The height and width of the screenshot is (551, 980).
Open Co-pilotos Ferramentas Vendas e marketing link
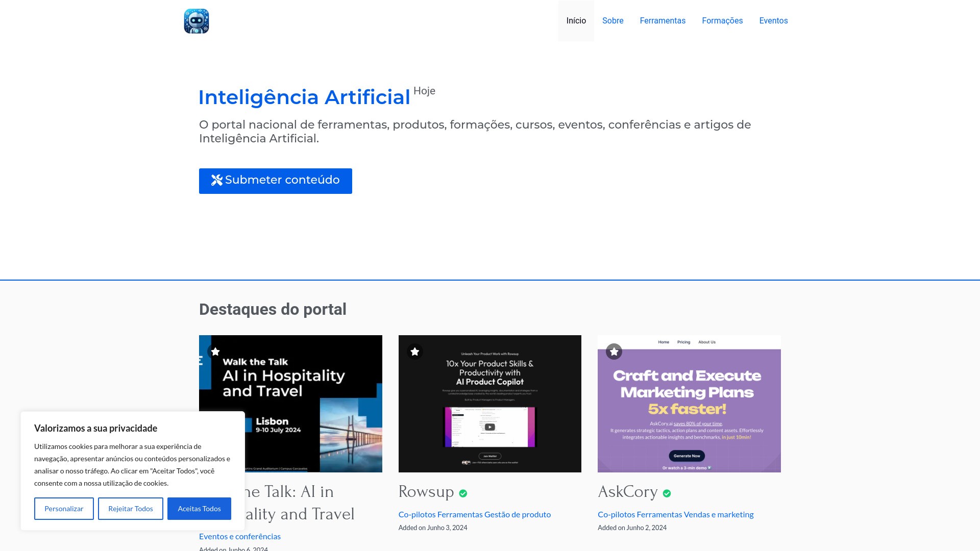(675, 514)
